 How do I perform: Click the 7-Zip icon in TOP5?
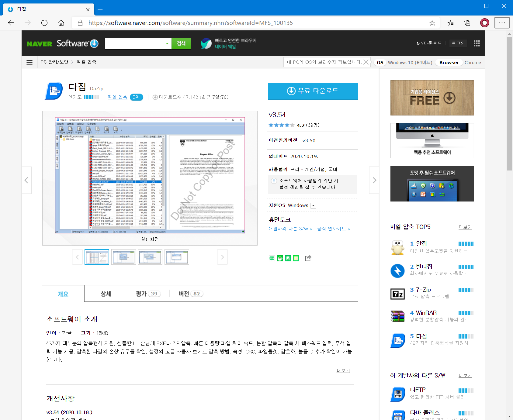[397, 294]
